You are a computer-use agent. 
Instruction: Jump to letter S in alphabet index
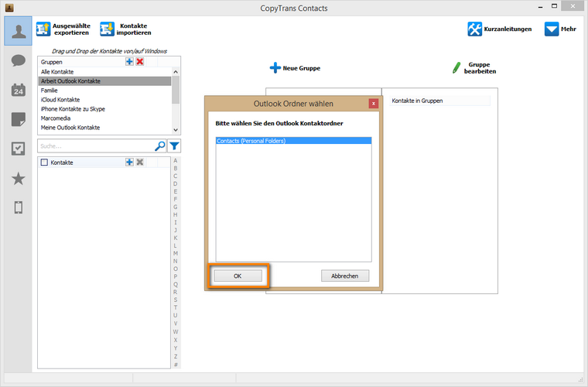point(176,300)
